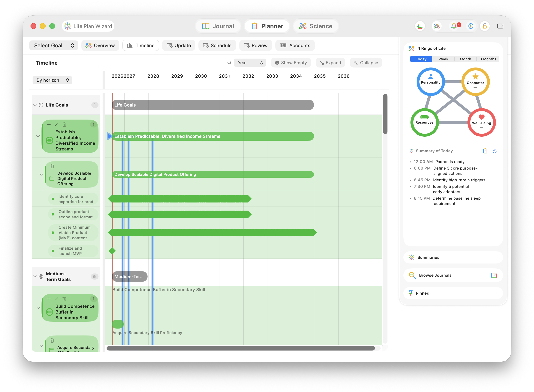Switch to the Planner tab

pos(267,26)
